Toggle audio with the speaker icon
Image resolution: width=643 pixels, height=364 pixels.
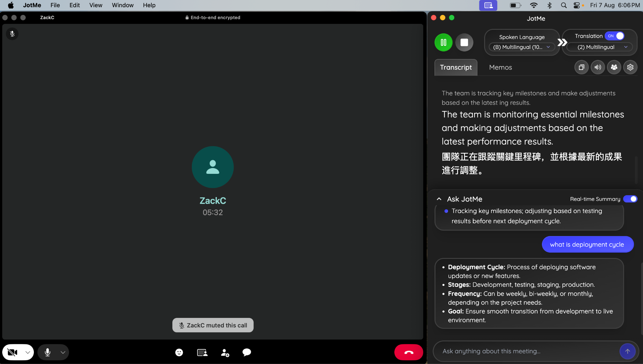click(x=598, y=67)
